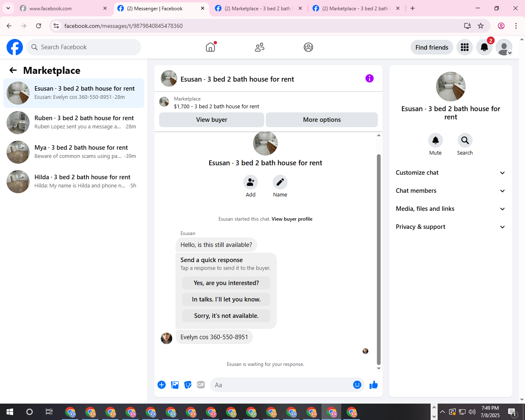Open the View buyer profile link

pos(292,219)
